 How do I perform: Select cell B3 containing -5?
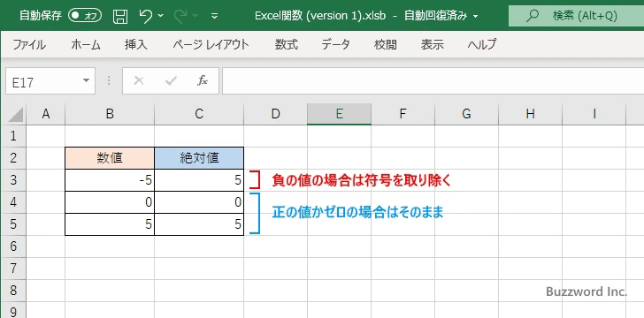(x=110, y=180)
